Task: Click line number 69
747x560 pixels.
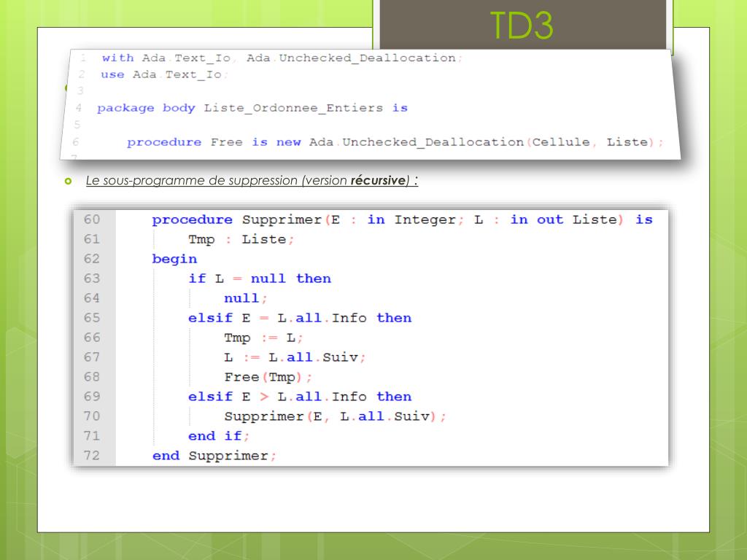Action: point(91,397)
